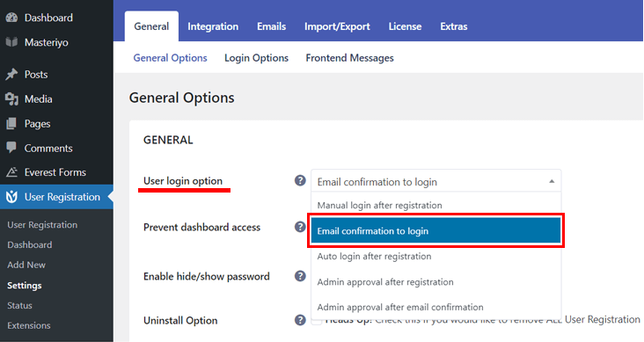This screenshot has width=644, height=342.
Task: Open Extensions link in sidebar submenu
Action: 29,325
